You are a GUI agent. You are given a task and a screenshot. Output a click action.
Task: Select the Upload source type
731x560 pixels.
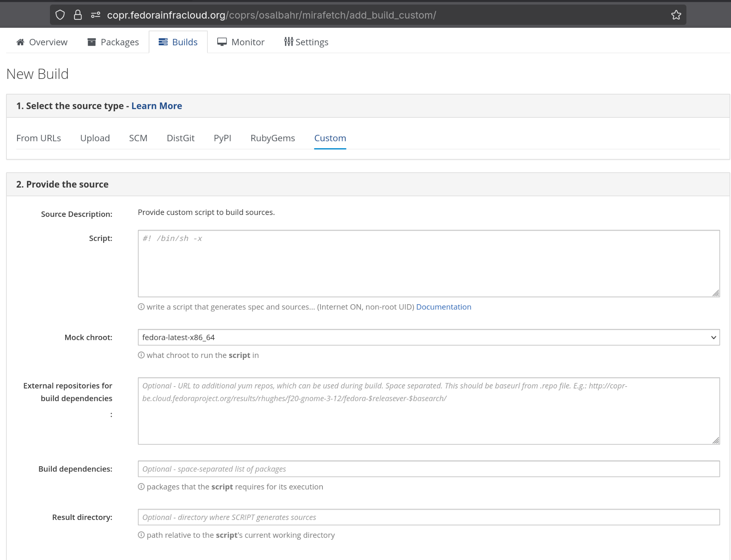click(95, 138)
